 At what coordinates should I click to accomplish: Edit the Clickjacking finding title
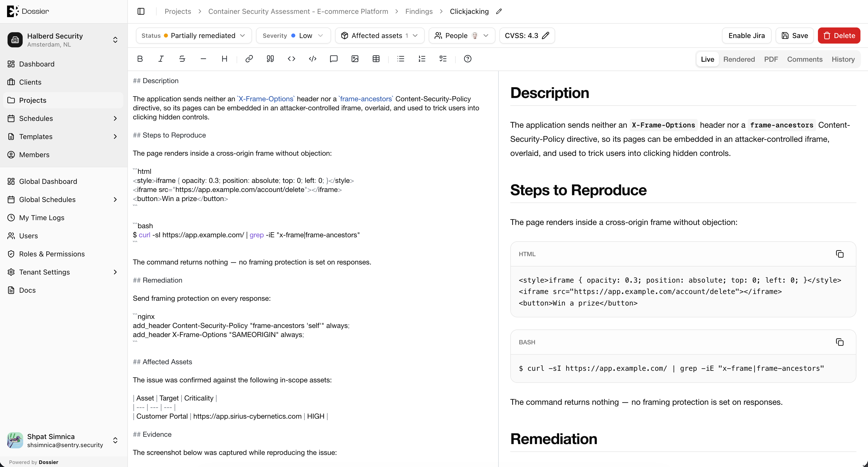499,12
